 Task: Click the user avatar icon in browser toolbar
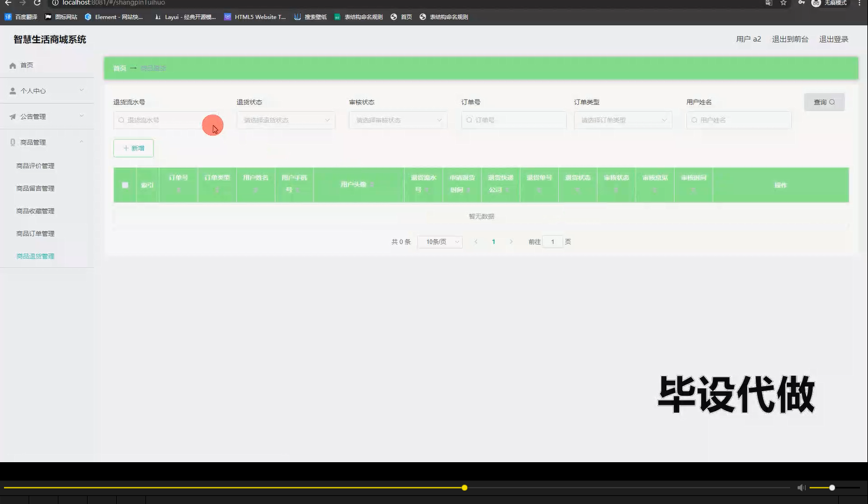815,4
